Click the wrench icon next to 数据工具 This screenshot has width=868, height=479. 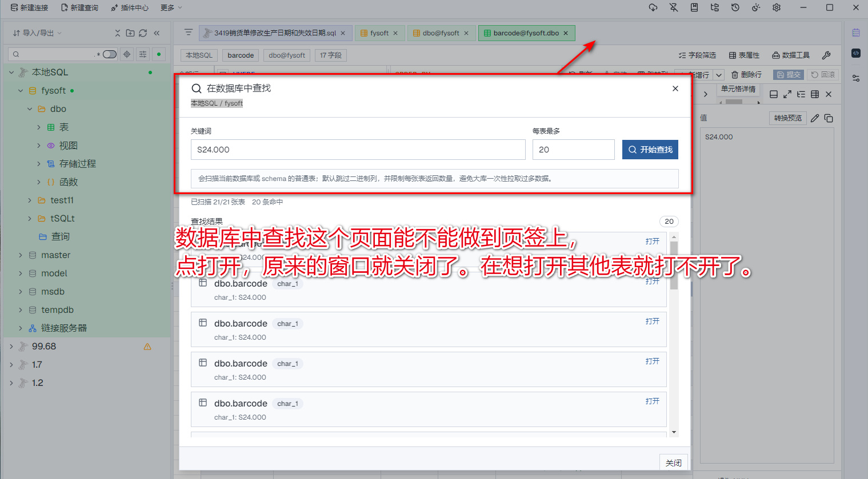[826, 55]
